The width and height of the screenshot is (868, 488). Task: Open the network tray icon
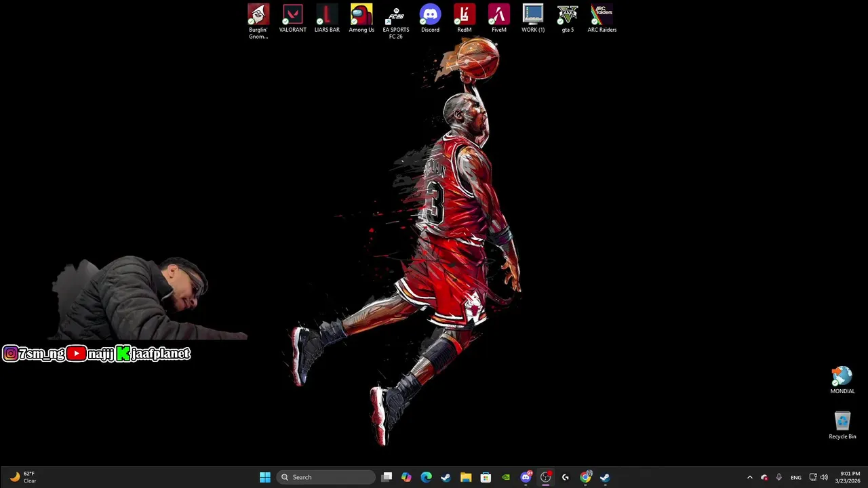[813, 477]
